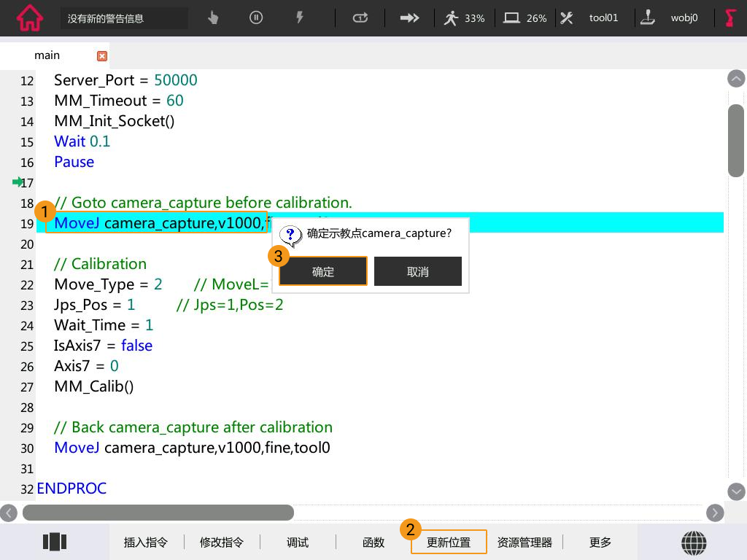This screenshot has height=560, width=747.
Task: Open the robot speed control showing 33%
Action: [464, 18]
